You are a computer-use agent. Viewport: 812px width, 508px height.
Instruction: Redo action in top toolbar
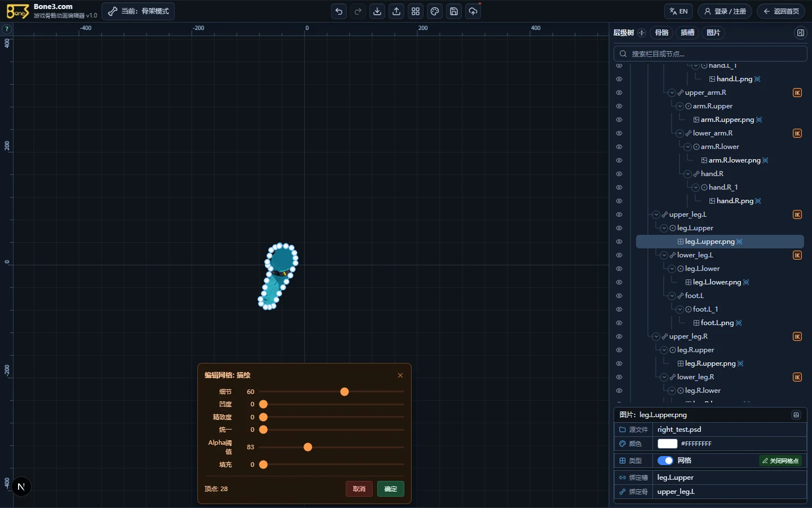click(358, 11)
